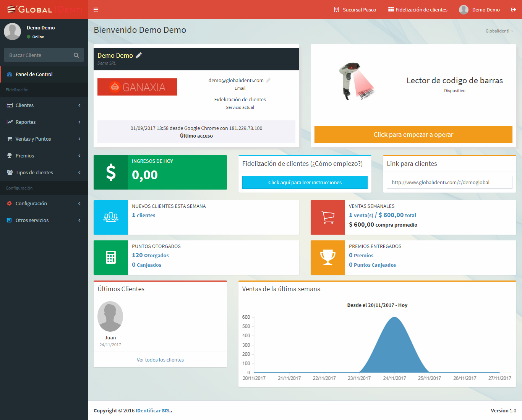Expand the Clientes sidebar menu

[44, 105]
